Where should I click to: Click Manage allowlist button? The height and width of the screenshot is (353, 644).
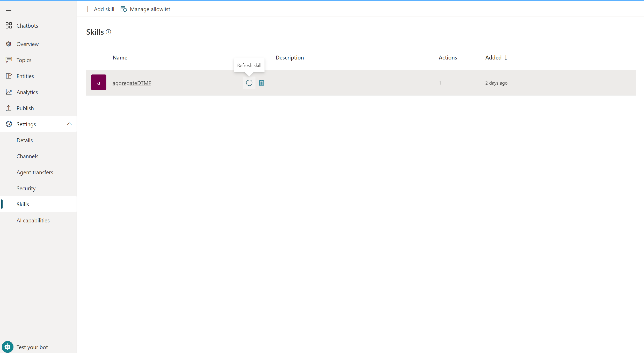145,9
